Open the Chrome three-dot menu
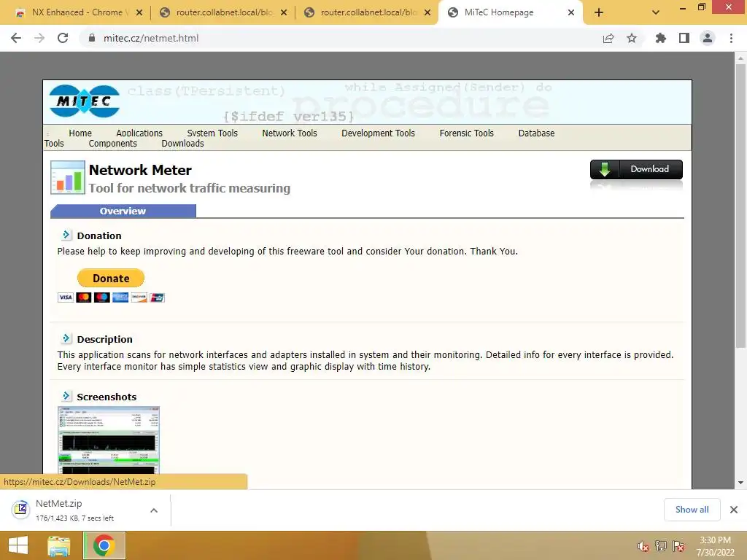The width and height of the screenshot is (747, 560). (731, 38)
